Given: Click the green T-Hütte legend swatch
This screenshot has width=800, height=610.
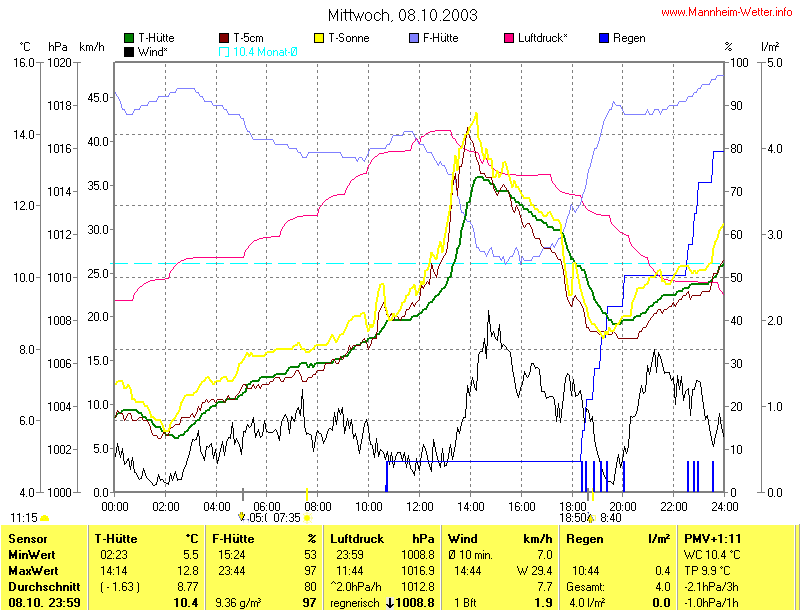Looking at the screenshot, I should pyautogui.click(x=129, y=38).
